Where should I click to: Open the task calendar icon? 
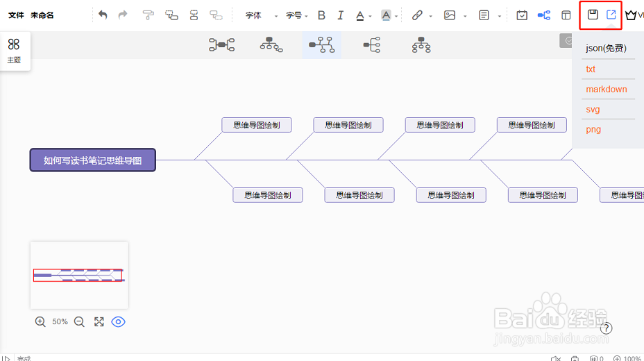tap(522, 15)
